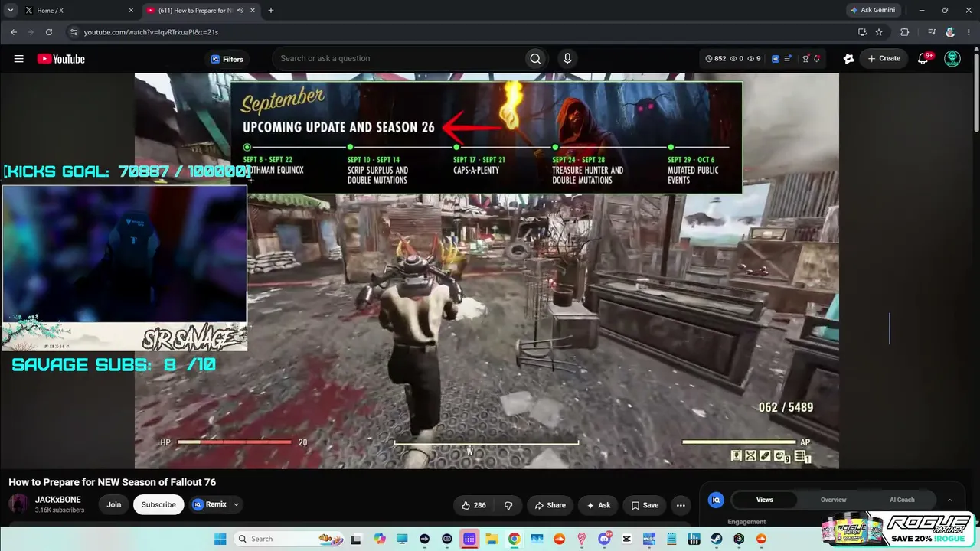Join the JACKxBONE channel membership

point(114,505)
